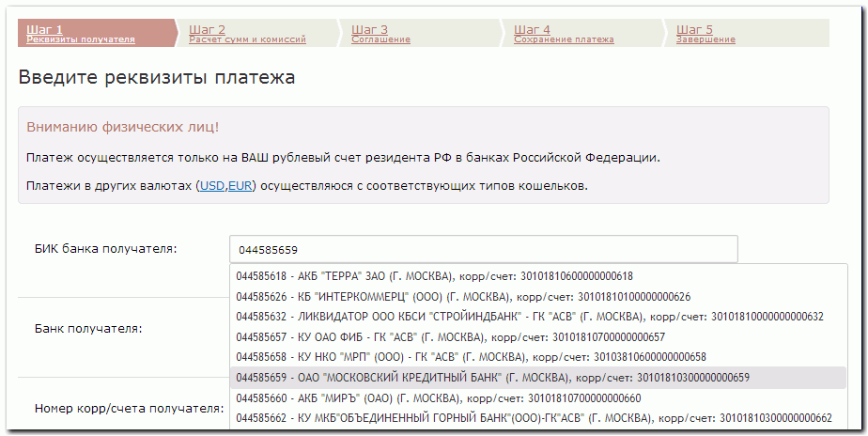Image resolution: width=868 pixels, height=436 pixels.
Task: Pick КУ НКО "МРП" (ООО) entry
Action: click(x=471, y=357)
